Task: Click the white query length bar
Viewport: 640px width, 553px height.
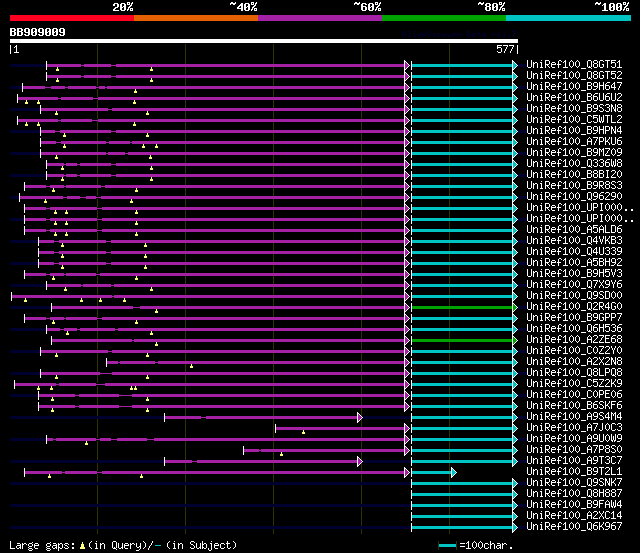Action: point(264,41)
